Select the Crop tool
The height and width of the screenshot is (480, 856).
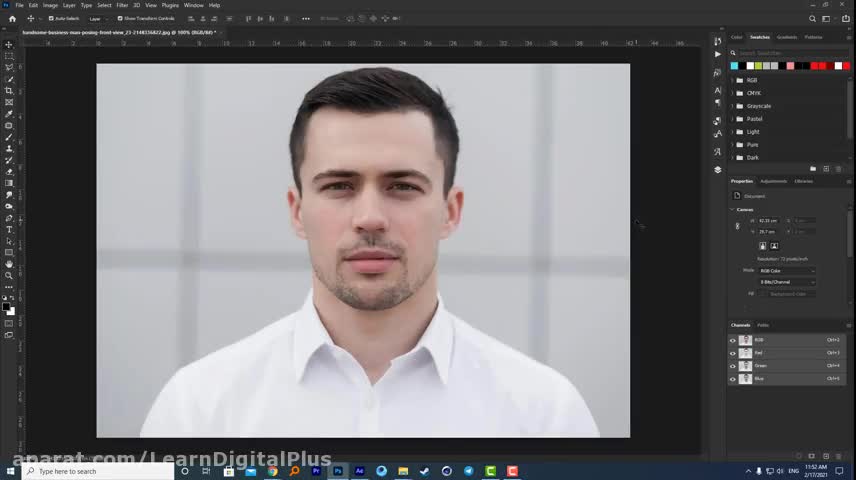(9, 91)
